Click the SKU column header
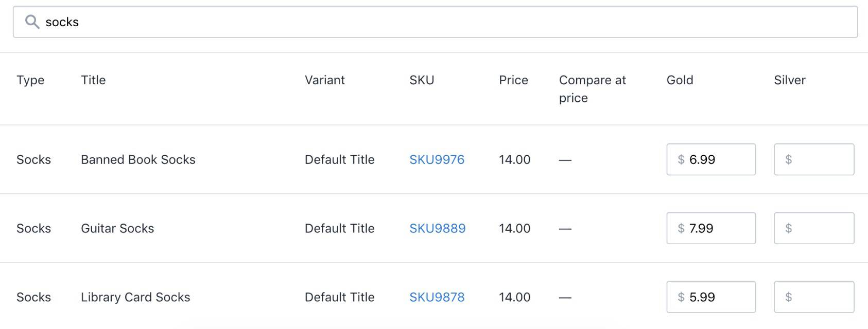This screenshot has width=868, height=329. click(x=422, y=80)
